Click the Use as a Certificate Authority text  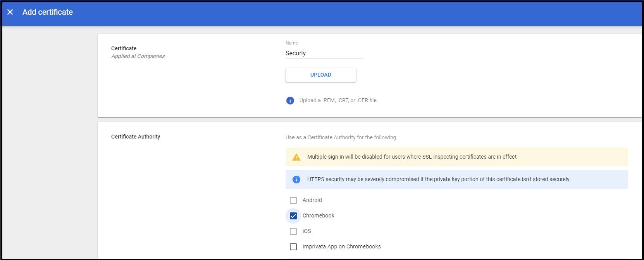(x=341, y=137)
